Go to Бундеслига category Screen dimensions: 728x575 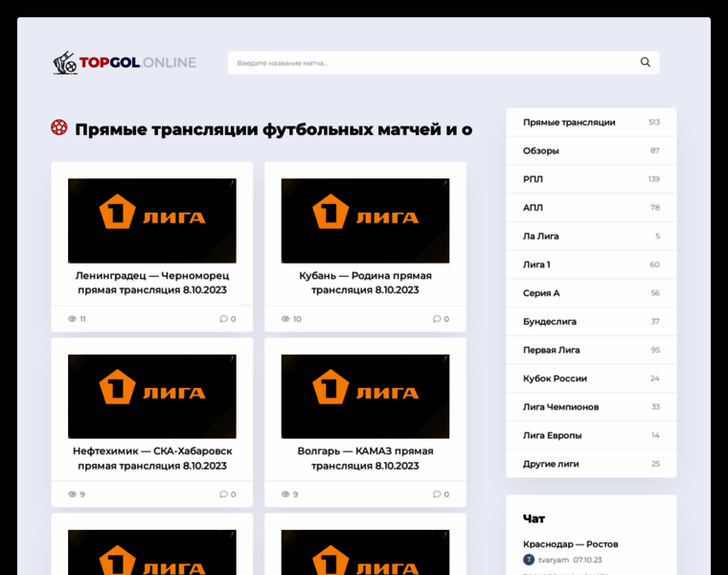591,321
